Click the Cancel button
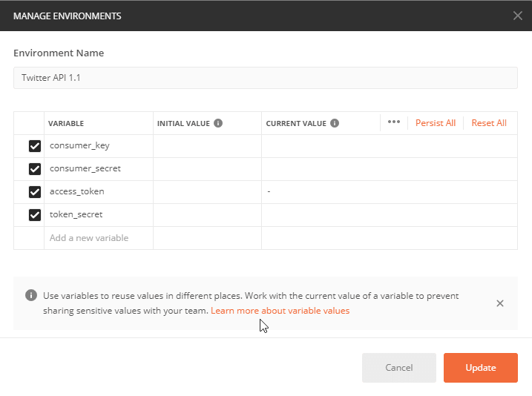Image resolution: width=532 pixels, height=396 pixels. click(x=399, y=368)
